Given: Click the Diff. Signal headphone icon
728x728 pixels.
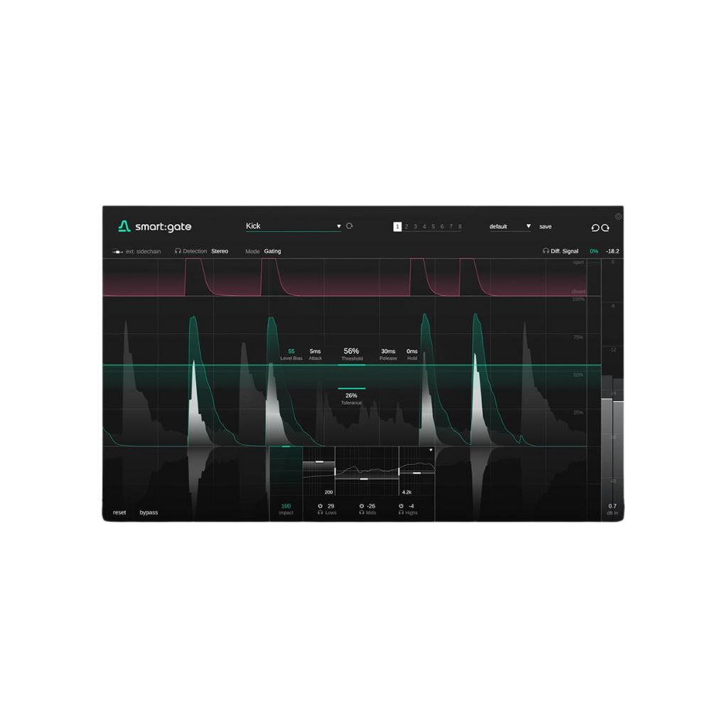Looking at the screenshot, I should tap(545, 251).
